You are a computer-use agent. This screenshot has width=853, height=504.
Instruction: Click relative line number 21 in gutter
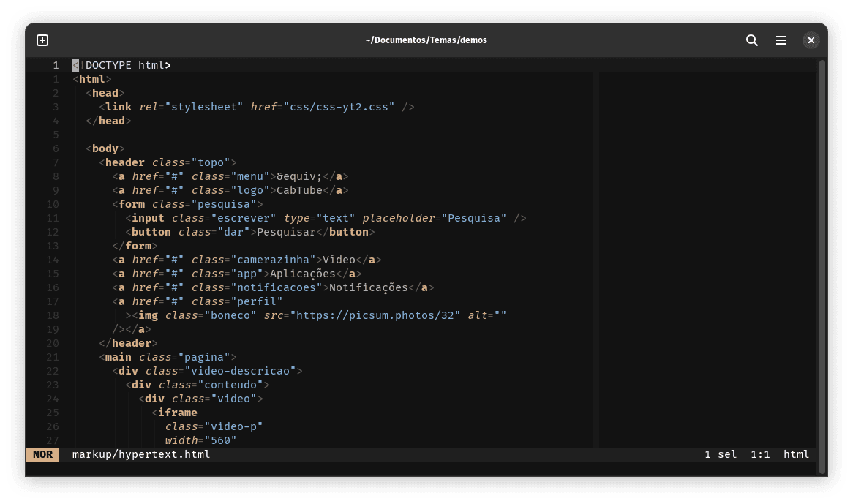52,357
